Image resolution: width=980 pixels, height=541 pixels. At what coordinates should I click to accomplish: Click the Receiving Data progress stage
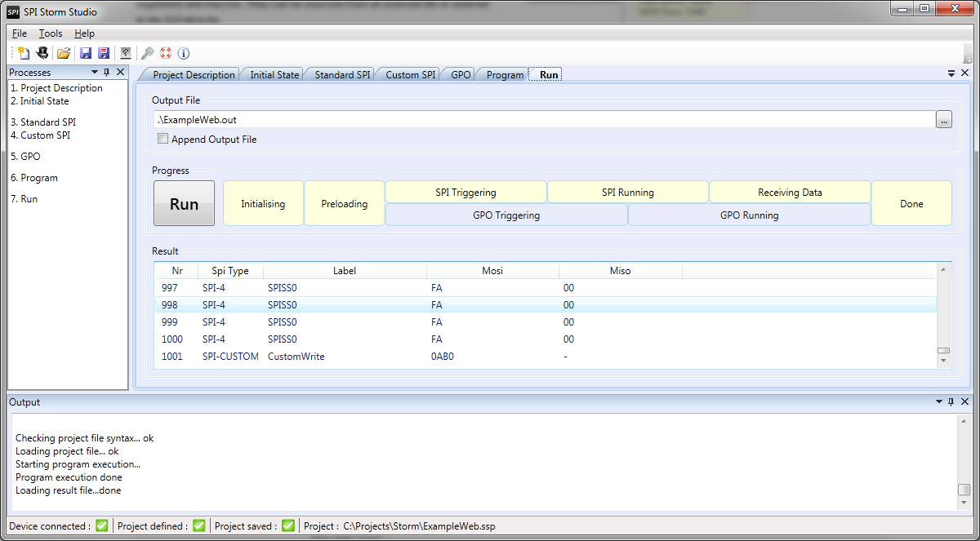(x=790, y=193)
